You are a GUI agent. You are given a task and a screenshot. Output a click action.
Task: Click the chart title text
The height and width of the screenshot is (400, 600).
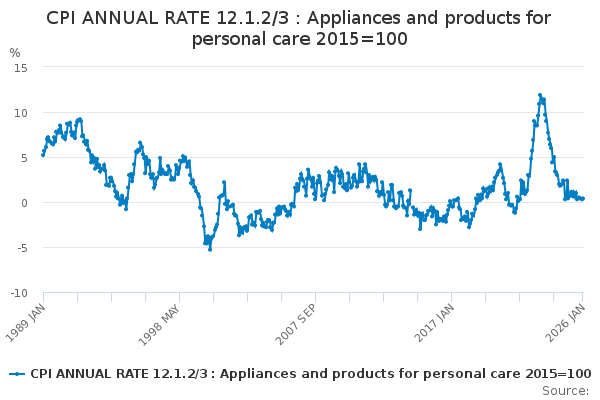pos(300,28)
